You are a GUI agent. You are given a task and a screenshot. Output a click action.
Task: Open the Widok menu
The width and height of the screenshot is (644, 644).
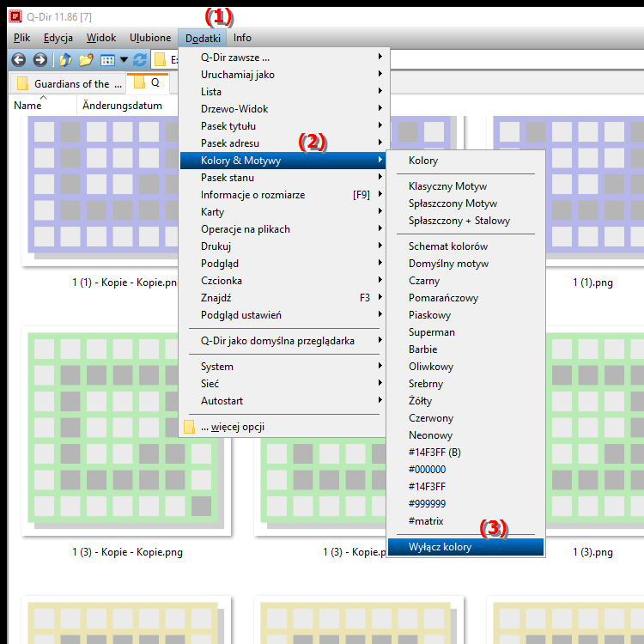coord(101,38)
